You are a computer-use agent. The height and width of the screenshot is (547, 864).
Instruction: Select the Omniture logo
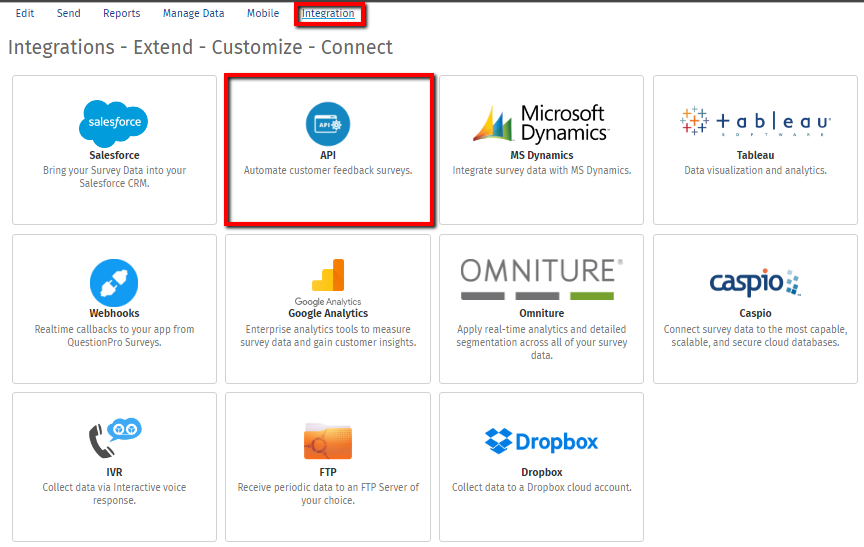point(541,279)
